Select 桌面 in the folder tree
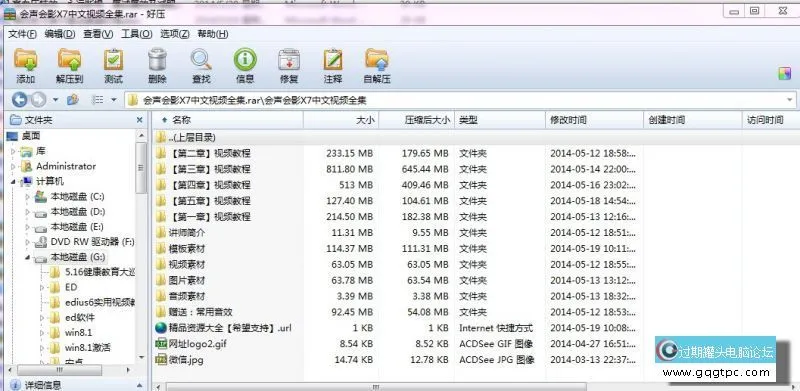 [31, 136]
